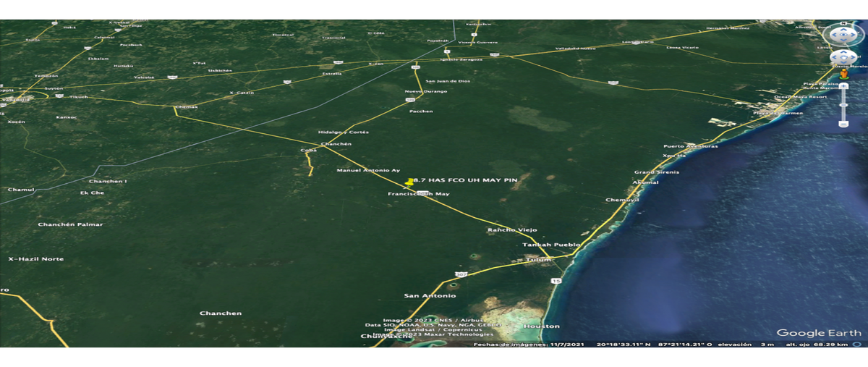Click the 'Temozón' place label

[46, 75]
